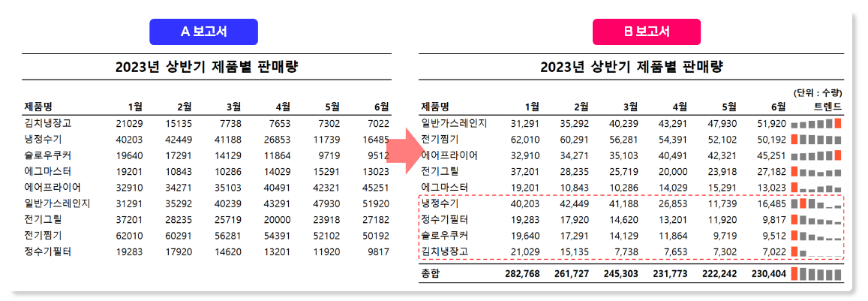868x301 pixels.
Task: Select '에그마스터' row name in B report
Action: coord(445,188)
